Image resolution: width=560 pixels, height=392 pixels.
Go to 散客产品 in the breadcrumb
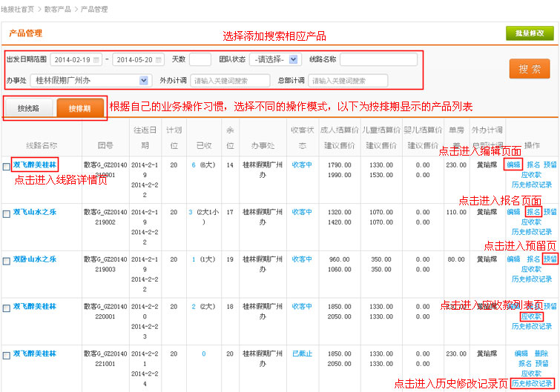tap(59, 10)
